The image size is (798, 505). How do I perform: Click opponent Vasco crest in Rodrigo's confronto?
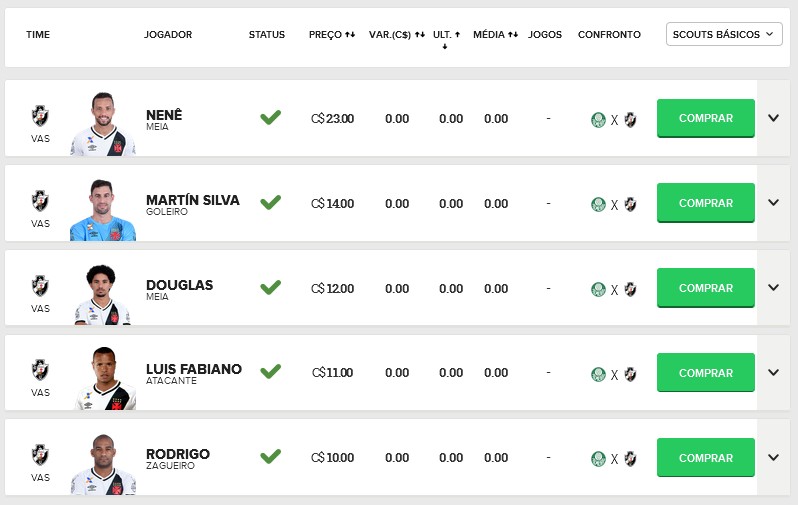(x=631, y=459)
